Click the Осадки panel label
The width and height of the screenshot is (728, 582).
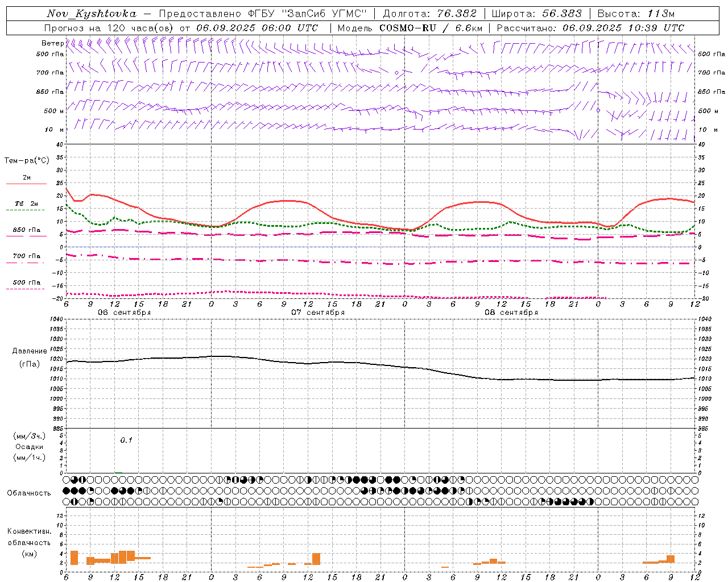[30, 447]
